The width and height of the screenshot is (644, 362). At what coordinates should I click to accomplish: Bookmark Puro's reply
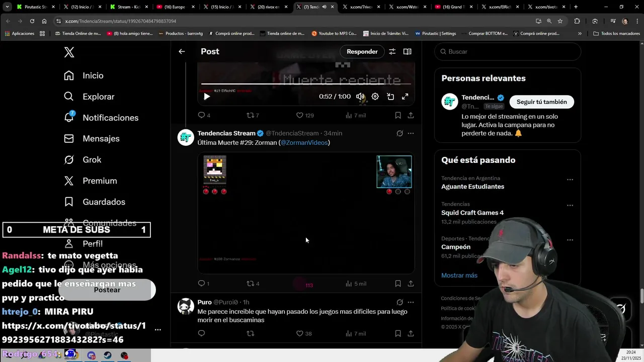click(x=397, y=333)
